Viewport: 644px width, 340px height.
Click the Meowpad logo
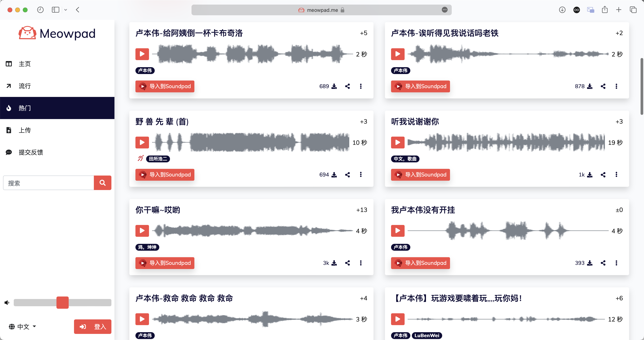57,33
